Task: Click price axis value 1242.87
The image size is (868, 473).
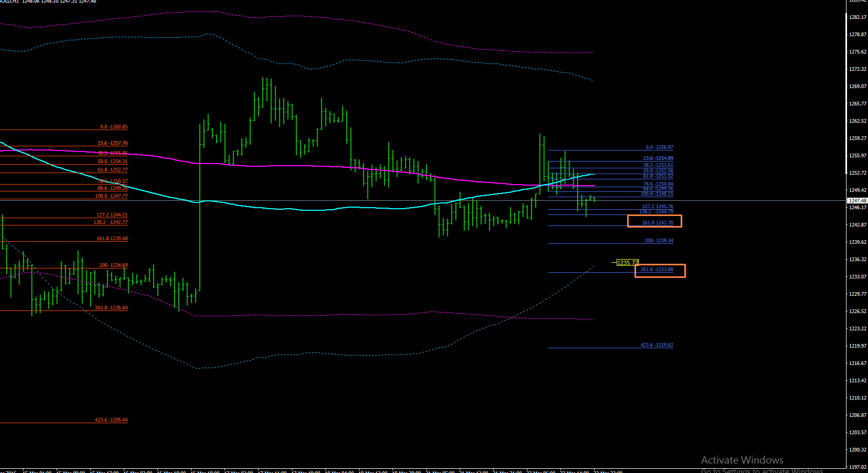Action: [858, 225]
